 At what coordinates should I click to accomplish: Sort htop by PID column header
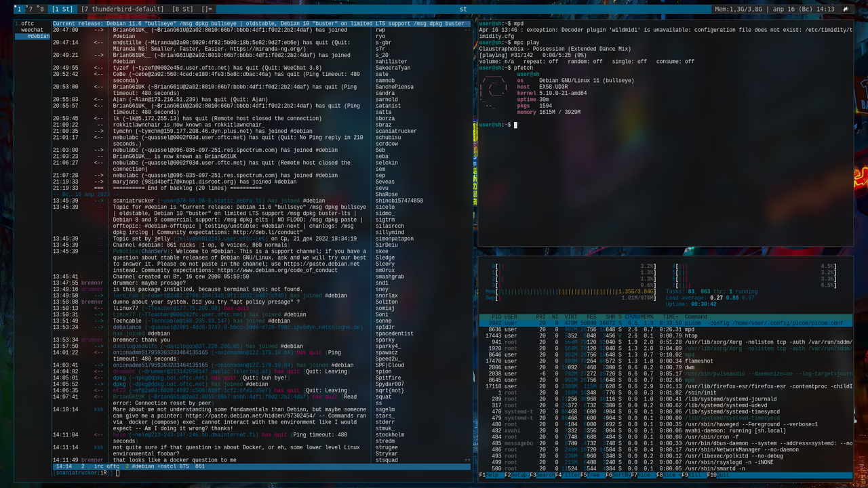coord(496,317)
